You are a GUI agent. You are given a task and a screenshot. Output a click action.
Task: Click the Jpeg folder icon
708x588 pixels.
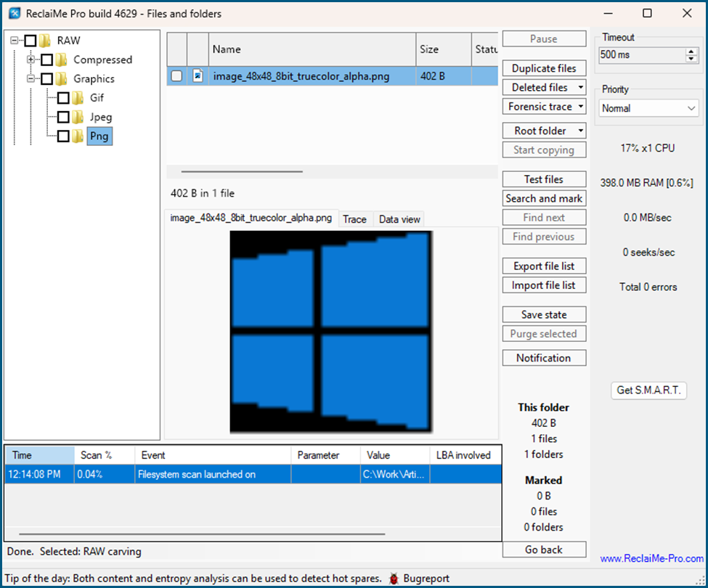78,118
